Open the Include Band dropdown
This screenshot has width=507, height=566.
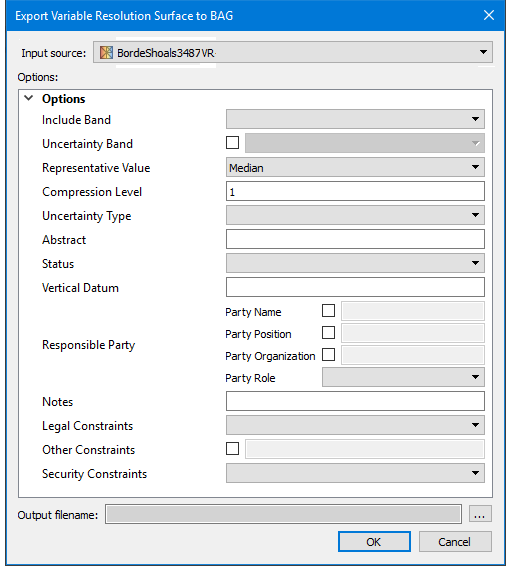355,119
